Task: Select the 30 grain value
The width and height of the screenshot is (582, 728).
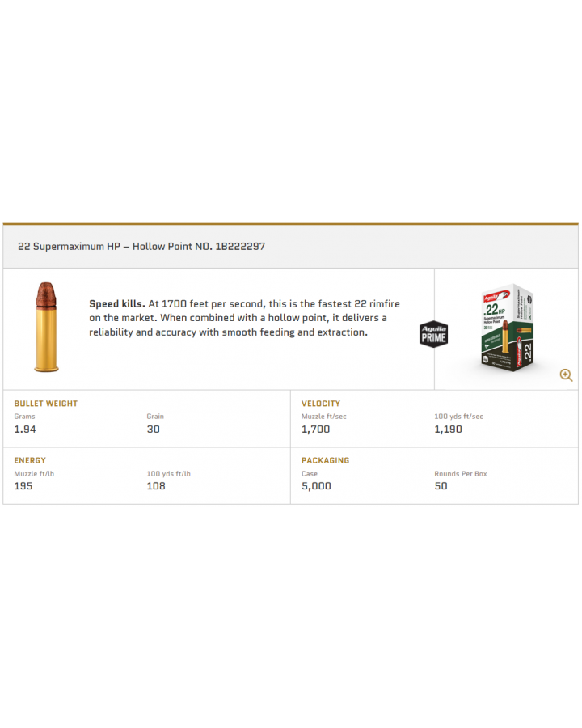Action: (x=153, y=429)
